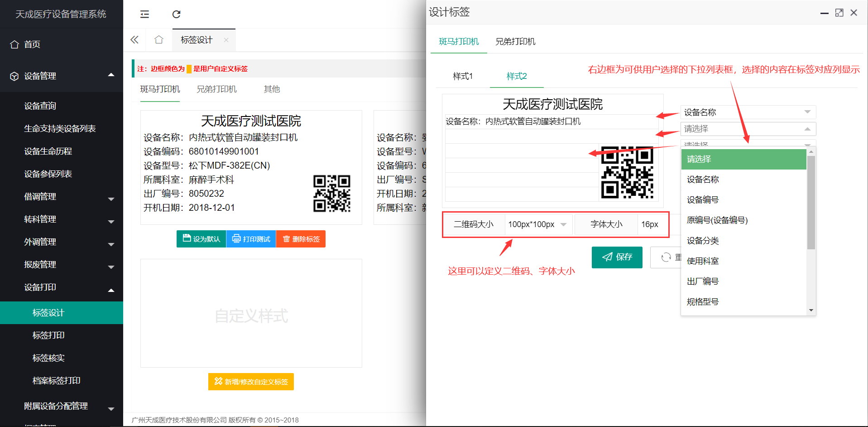Expand the 附属设备分配管理 submenu

[62, 406]
